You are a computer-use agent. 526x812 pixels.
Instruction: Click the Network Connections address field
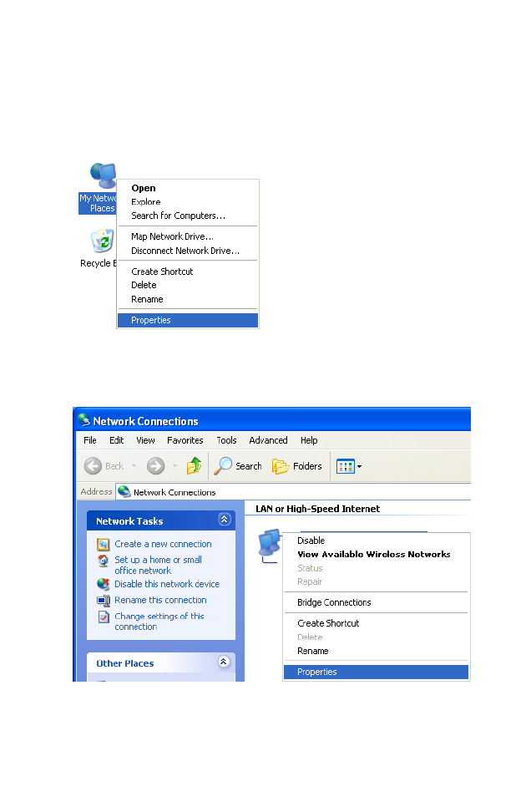[x=294, y=492]
